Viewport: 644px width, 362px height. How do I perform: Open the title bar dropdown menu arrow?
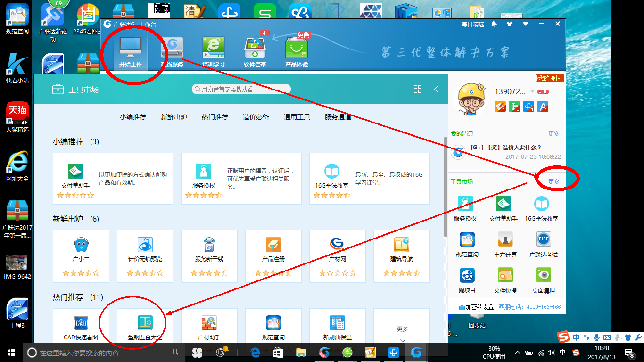click(526, 24)
